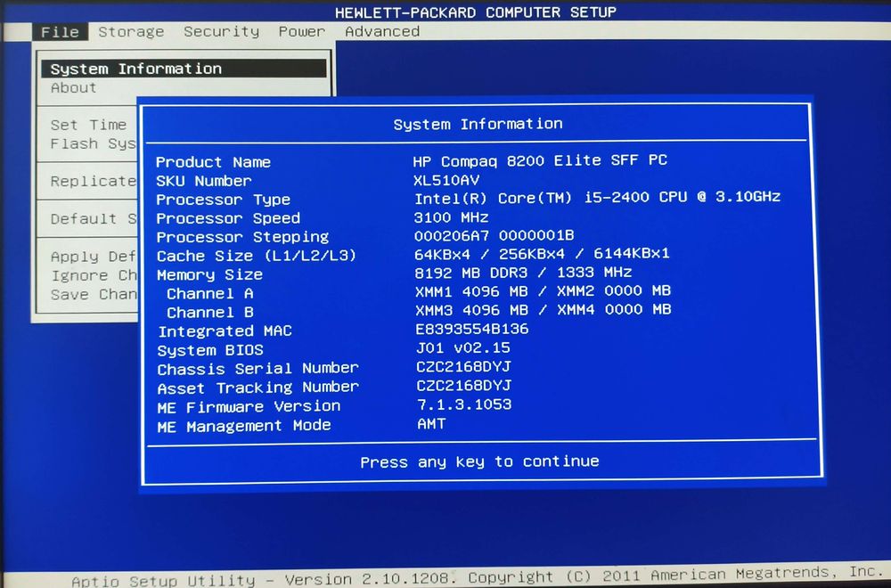The image size is (891, 588).
Task: Click the Product Name label
Action: coord(214,162)
